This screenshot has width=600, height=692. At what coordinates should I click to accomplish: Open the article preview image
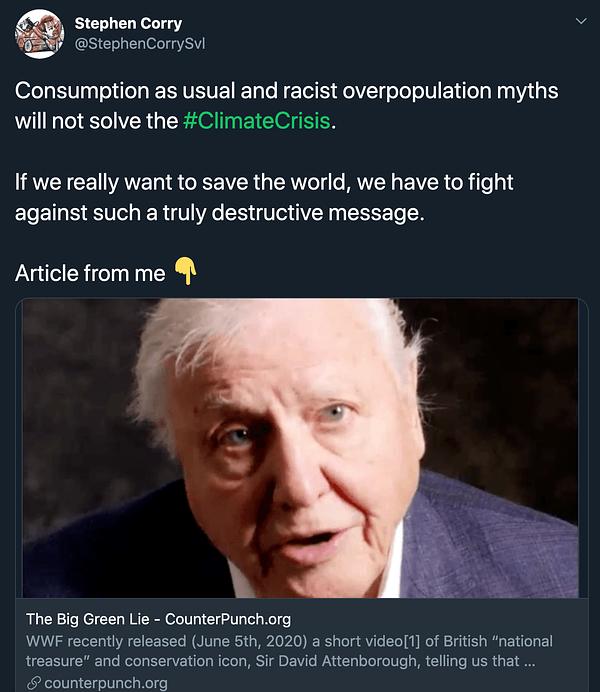pos(300,448)
